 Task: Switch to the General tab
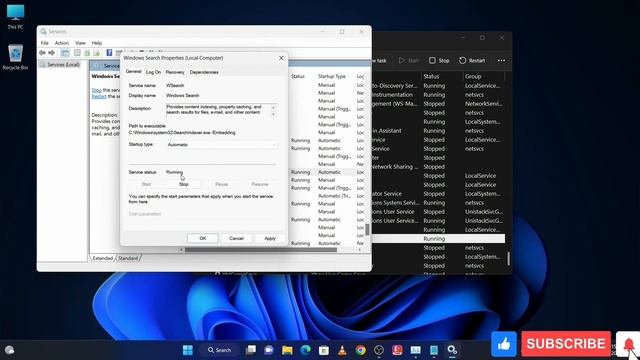[133, 71]
